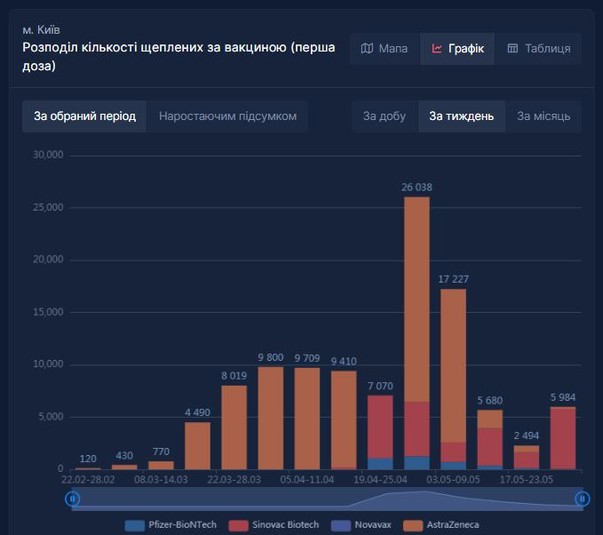This screenshot has height=535, width=603.
Task: Open the Таблиця view
Action: 538,49
